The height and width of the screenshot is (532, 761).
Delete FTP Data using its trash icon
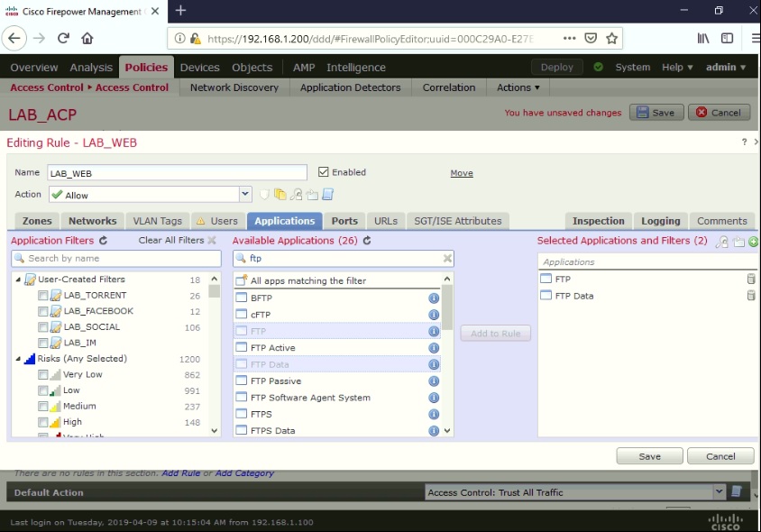click(749, 295)
